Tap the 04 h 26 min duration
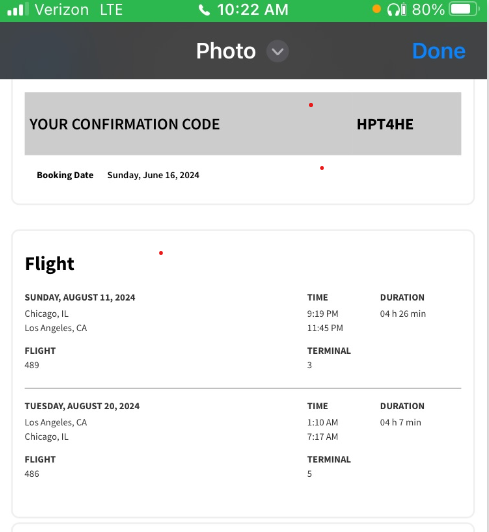The height and width of the screenshot is (532, 489). click(403, 314)
